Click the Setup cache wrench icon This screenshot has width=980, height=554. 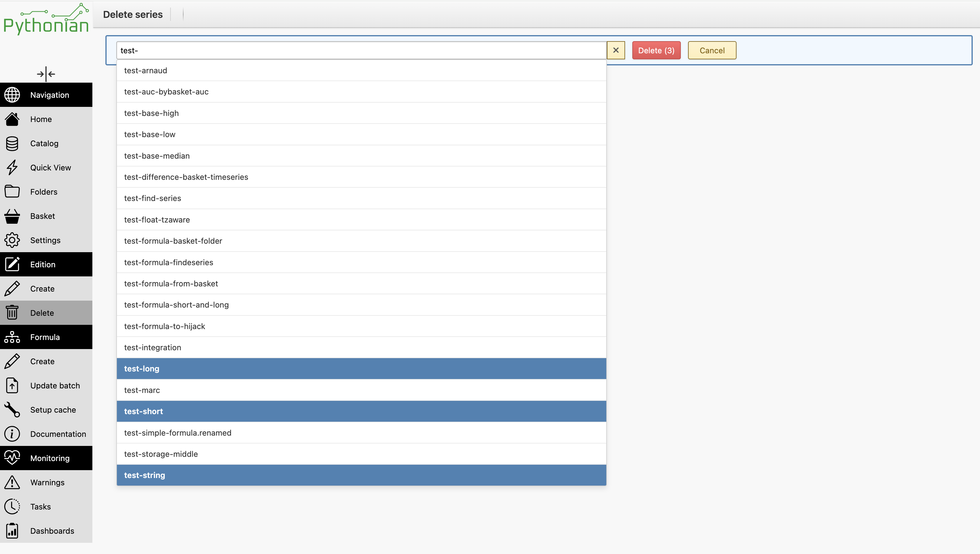[12, 409]
